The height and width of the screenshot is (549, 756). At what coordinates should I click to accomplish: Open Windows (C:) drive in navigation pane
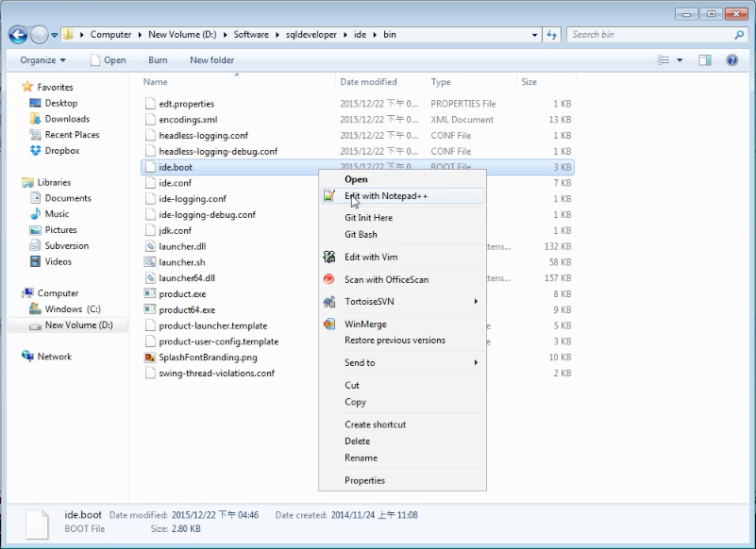click(65, 309)
